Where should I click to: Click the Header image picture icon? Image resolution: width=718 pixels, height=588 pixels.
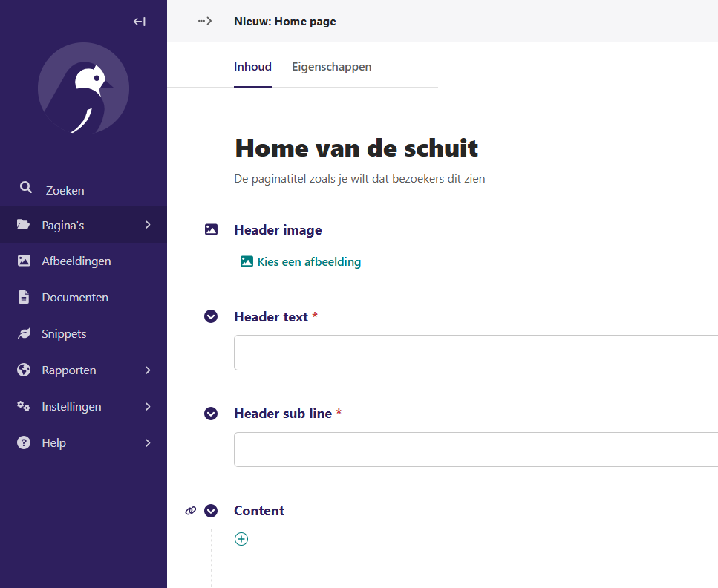211,229
